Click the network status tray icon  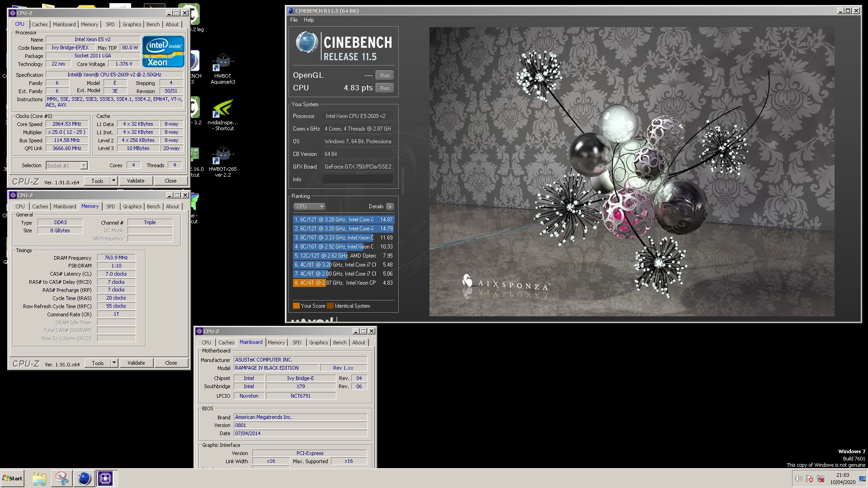(821, 479)
